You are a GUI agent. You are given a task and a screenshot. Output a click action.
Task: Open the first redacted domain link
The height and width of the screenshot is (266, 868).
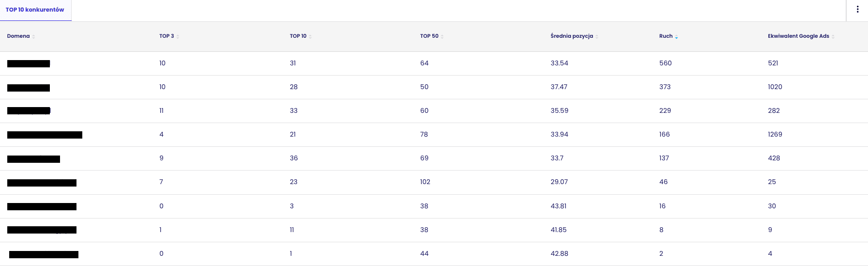pyautogui.click(x=29, y=63)
